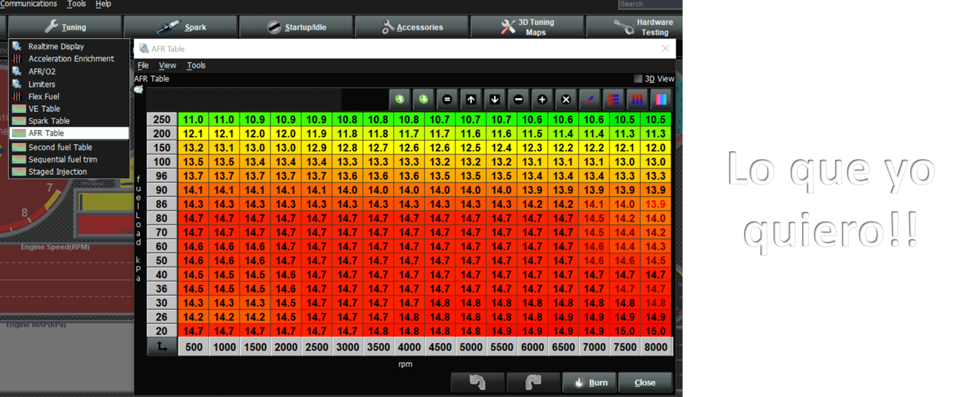Select the 8000 rpm column header
Screen dimensions: 980x397
coord(656,346)
